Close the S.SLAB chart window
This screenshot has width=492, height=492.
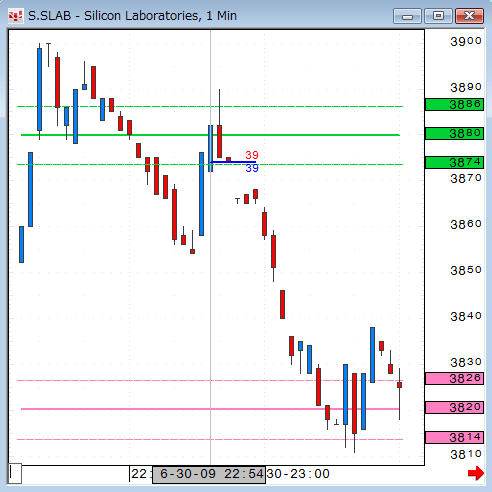coord(469,16)
